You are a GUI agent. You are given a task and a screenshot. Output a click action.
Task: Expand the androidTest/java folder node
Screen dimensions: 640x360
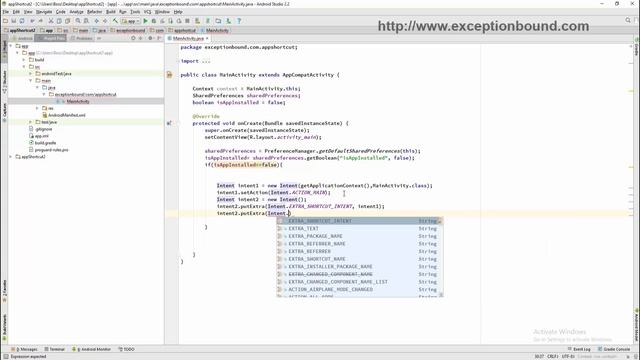click(31, 73)
